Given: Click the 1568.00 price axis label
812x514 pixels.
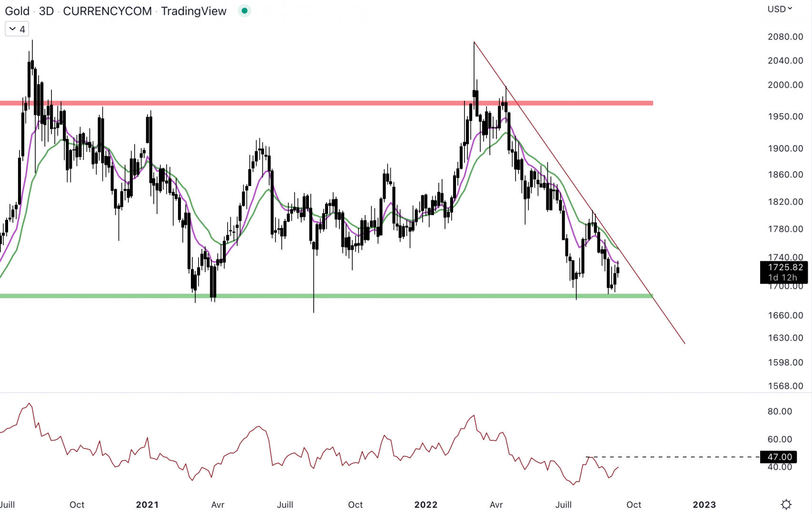Looking at the screenshot, I should pos(785,386).
